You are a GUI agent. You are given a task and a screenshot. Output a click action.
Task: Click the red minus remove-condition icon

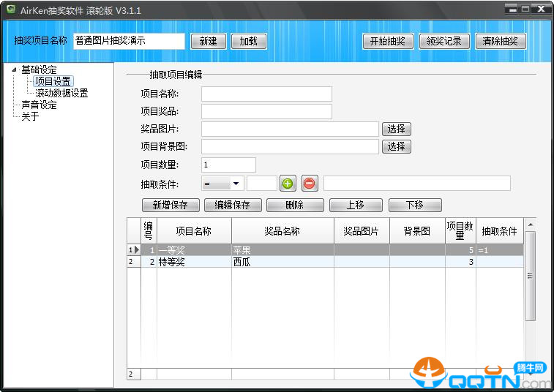(310, 184)
